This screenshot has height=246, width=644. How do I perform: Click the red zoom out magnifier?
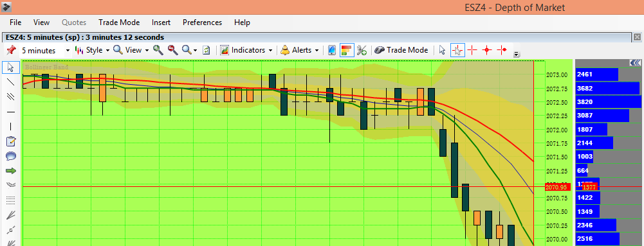(173, 50)
